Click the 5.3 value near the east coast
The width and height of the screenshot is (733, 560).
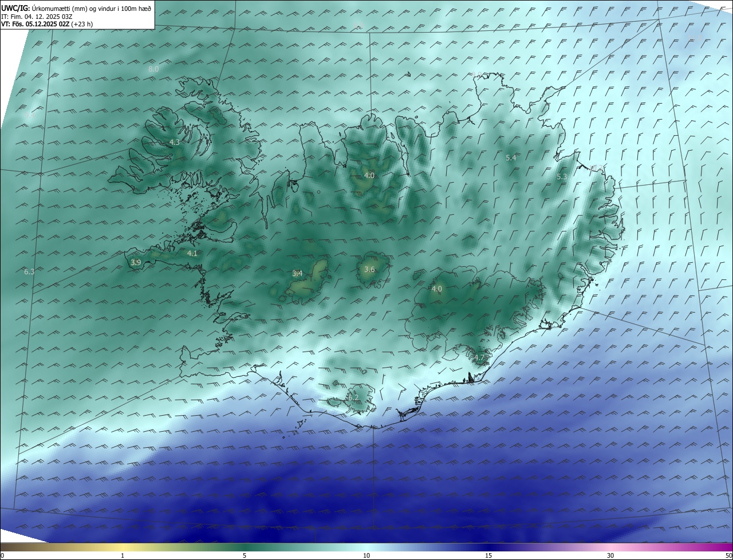[x=562, y=177]
